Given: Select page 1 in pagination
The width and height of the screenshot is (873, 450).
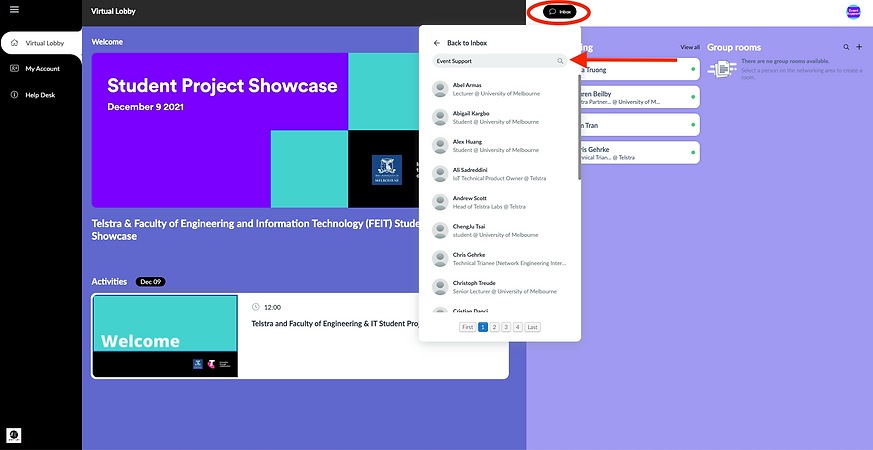Looking at the screenshot, I should pos(483,327).
